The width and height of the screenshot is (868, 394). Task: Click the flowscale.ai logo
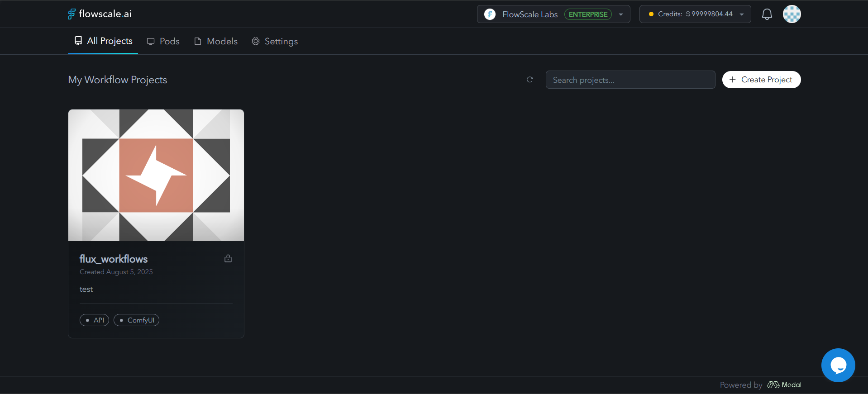(100, 14)
